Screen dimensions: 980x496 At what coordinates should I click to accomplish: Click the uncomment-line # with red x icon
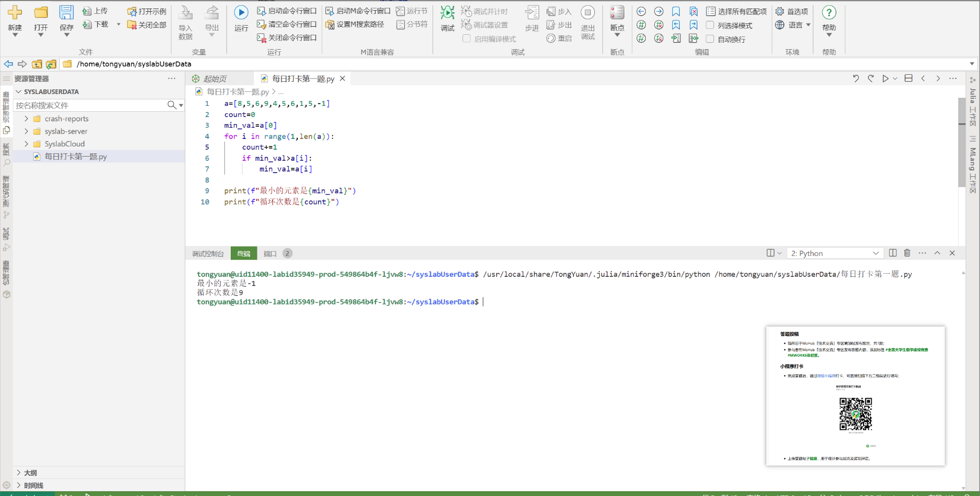[x=659, y=25]
